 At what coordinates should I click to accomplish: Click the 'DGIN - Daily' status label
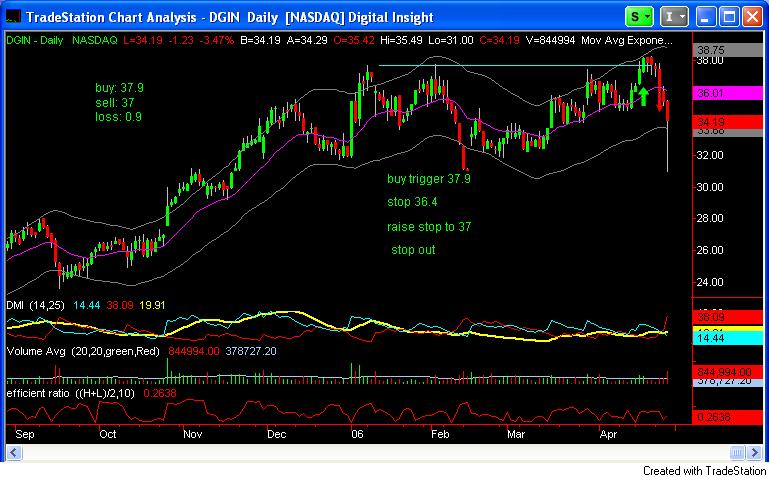(x=35, y=41)
